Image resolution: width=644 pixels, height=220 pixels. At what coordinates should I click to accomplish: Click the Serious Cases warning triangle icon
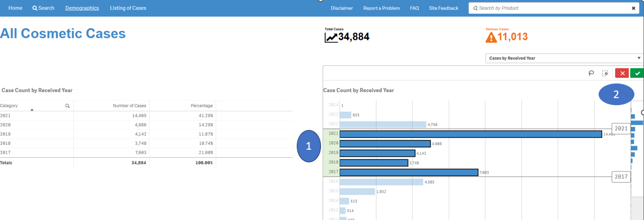[491, 37]
